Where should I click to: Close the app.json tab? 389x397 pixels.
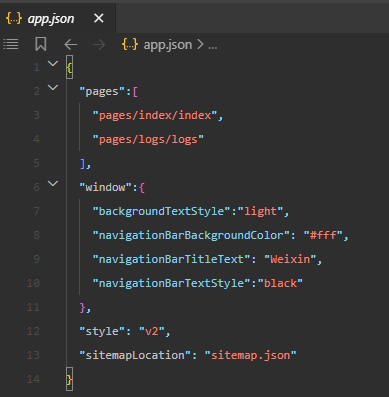[x=99, y=18]
